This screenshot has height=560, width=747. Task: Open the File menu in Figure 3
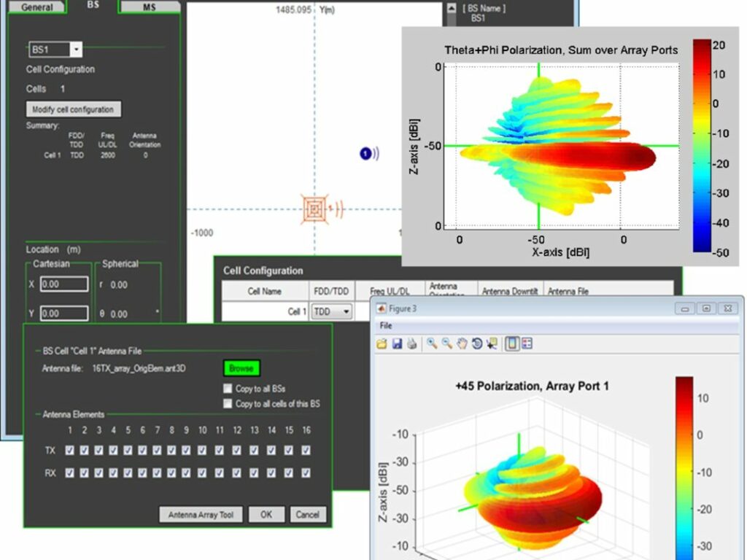pyautogui.click(x=386, y=326)
